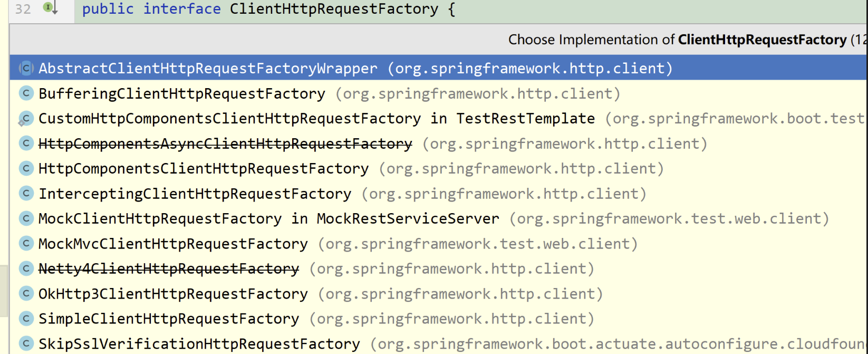868x354 pixels.
Task: Click the class icon beside BufferingClientHttpRequestFactory
Action: tap(25, 93)
